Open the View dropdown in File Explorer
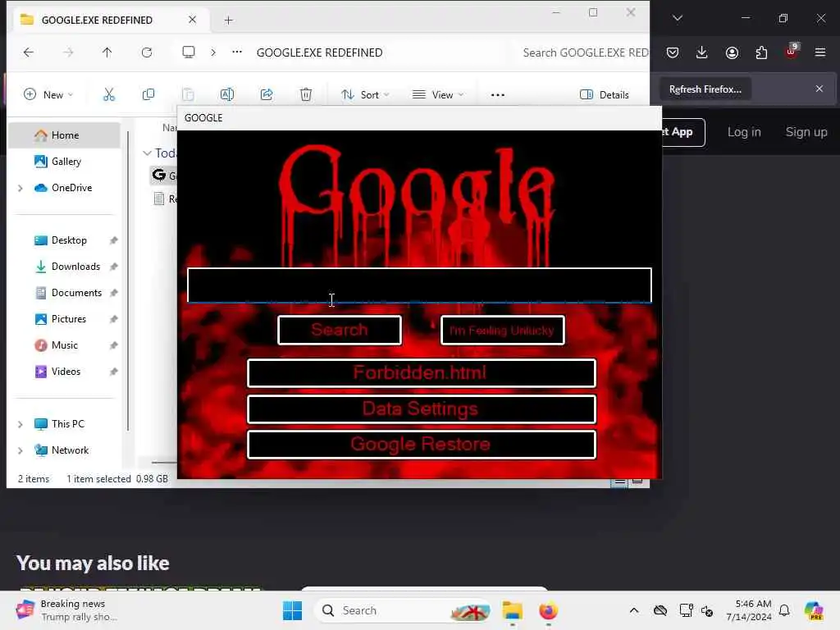 (438, 95)
